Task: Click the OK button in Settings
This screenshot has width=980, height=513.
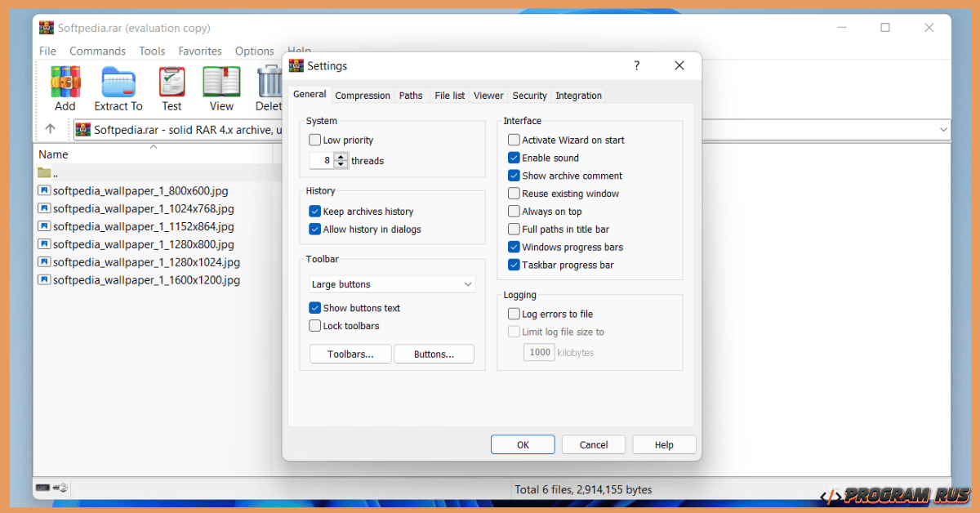Action: click(523, 444)
